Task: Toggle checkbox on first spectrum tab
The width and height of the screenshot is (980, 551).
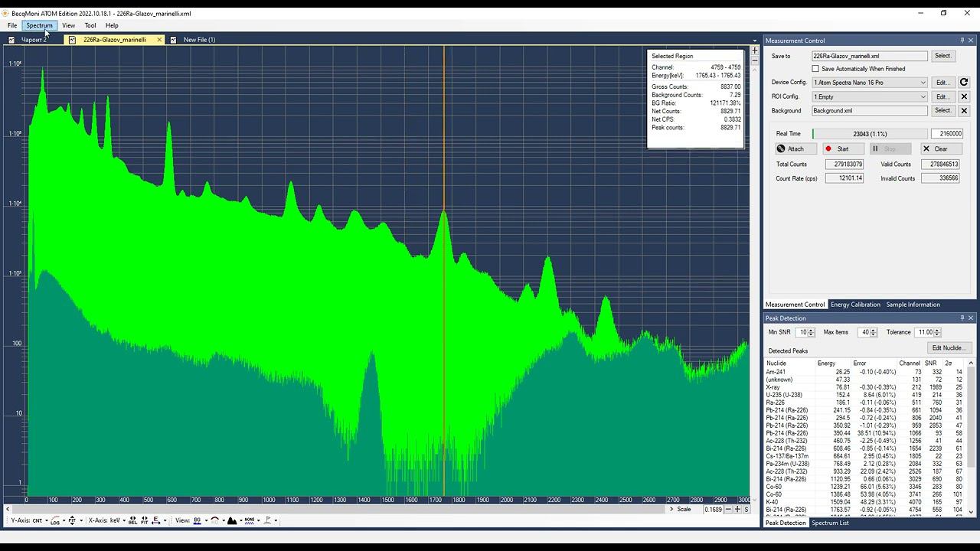Action: pos(11,40)
